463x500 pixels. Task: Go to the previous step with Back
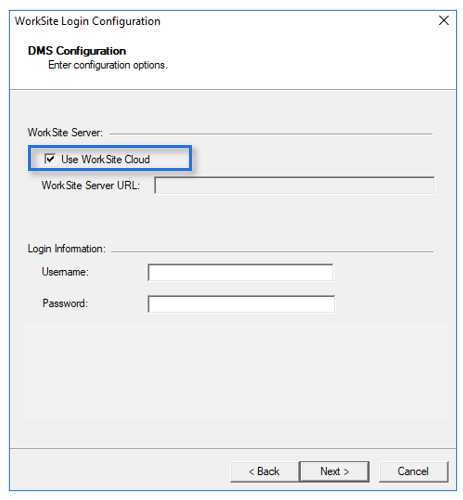265,471
